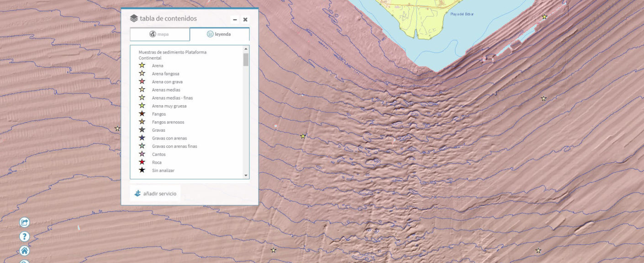Screen dimensions: 644x263
Task: Select the red 'Roca' star symbol
Action: [142, 162]
